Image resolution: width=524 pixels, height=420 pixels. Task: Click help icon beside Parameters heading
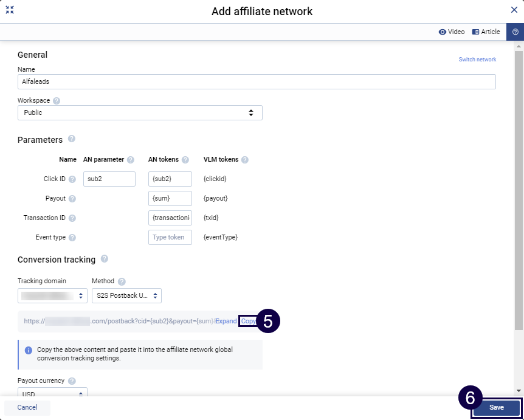tap(72, 139)
